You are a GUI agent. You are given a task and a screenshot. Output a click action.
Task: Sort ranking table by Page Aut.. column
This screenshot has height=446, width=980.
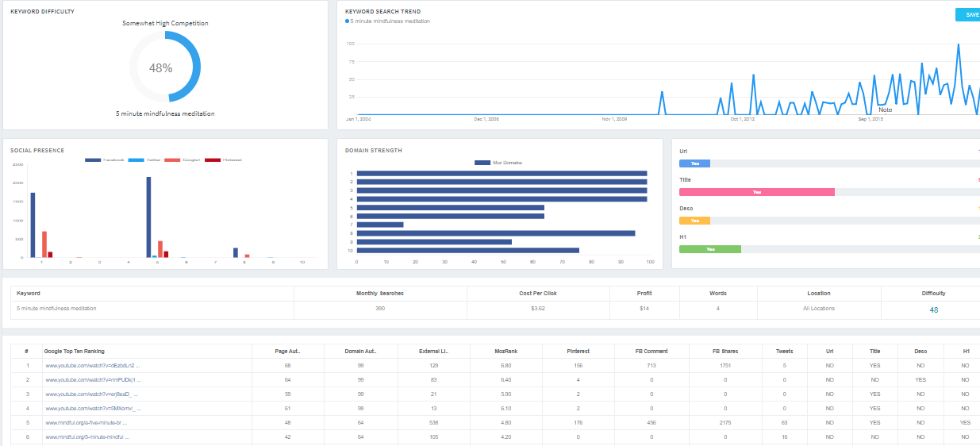coord(287,352)
